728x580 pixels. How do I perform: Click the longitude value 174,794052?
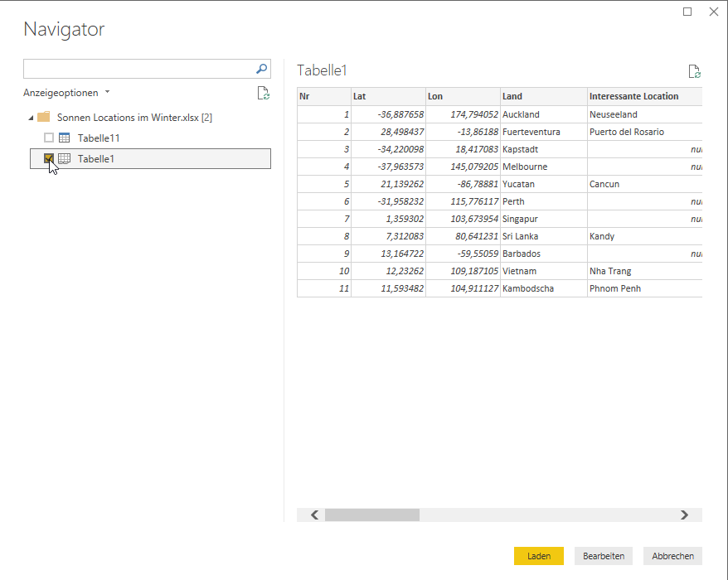click(x=463, y=114)
